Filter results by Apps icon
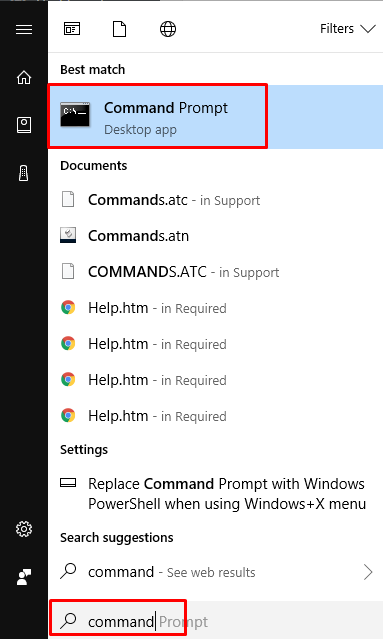 tap(72, 29)
